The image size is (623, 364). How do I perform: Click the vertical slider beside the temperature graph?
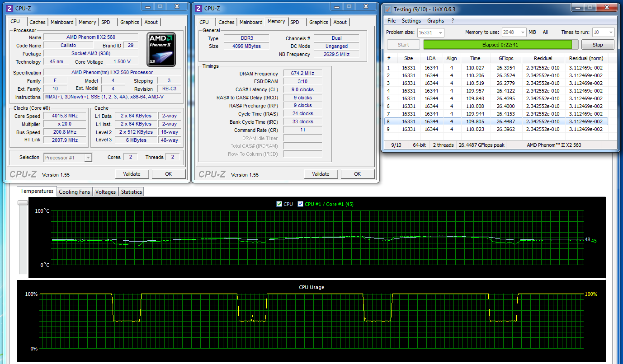pos(22,203)
